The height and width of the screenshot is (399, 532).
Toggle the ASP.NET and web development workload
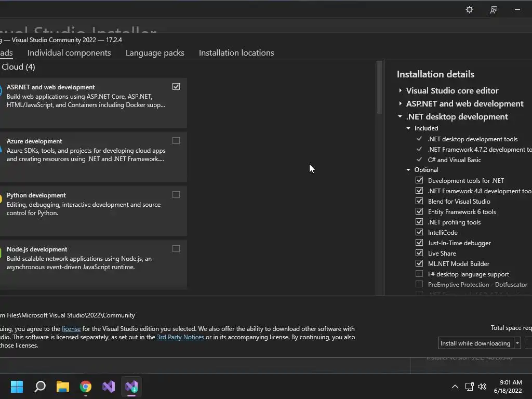(176, 87)
